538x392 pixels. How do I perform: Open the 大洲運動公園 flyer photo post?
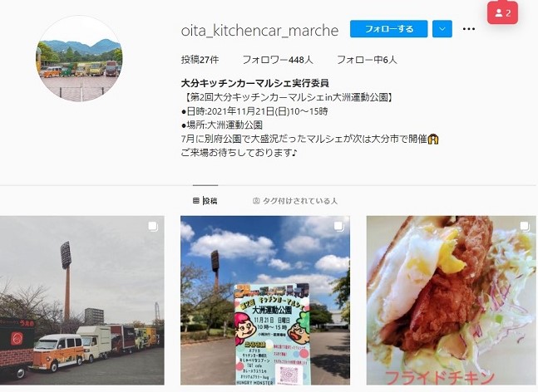265,300
